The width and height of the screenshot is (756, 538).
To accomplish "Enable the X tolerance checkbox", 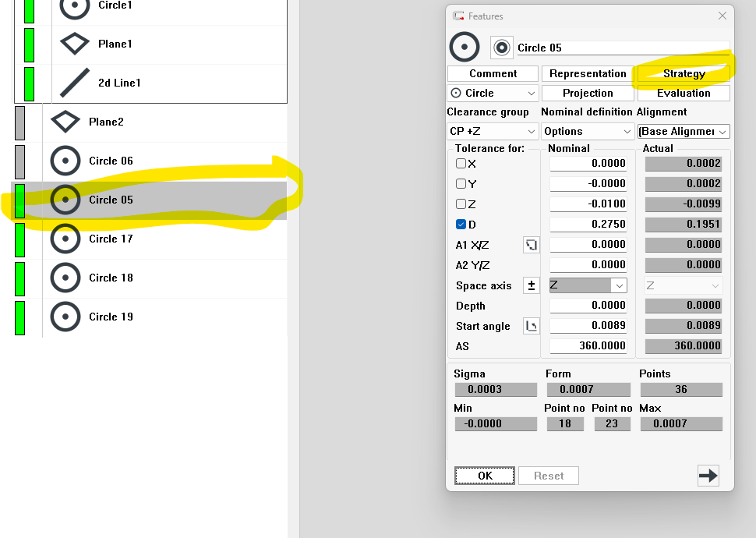I will 461,164.
